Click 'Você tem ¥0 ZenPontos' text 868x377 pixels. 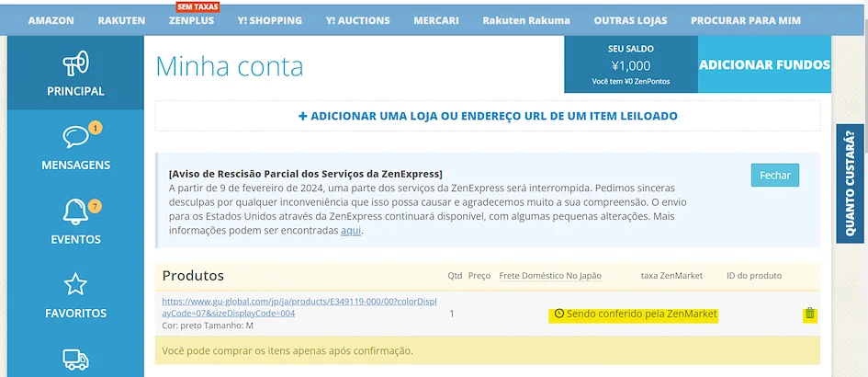(x=630, y=82)
